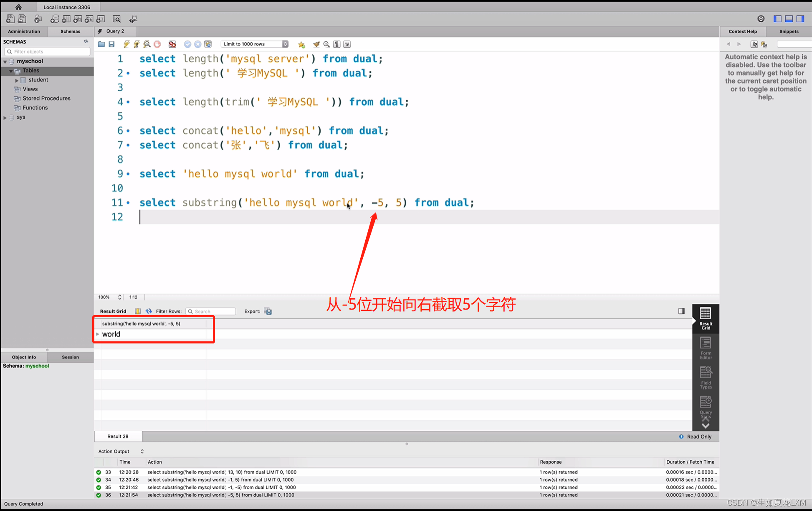The height and width of the screenshot is (511, 812).
Task: Click the Find and Replace icon
Action: 327,44
